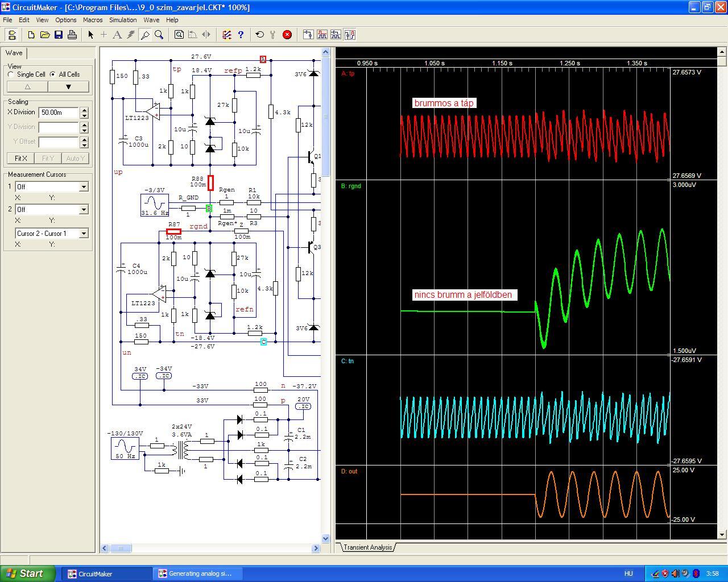This screenshot has width=728, height=582.
Task: Open the Simulation menu
Action: coord(123,20)
